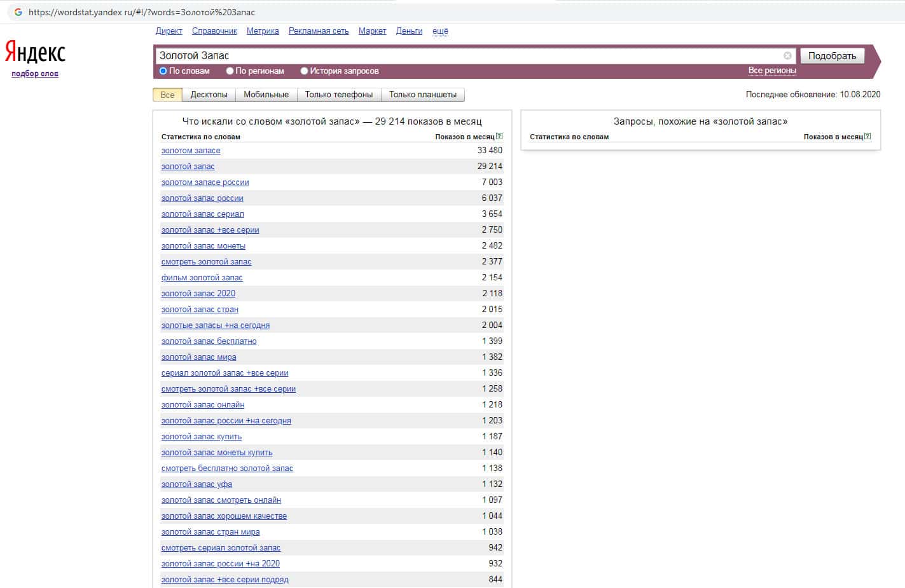Choose the 'История запросов' radio option
This screenshot has height=588, width=905.
click(x=304, y=71)
